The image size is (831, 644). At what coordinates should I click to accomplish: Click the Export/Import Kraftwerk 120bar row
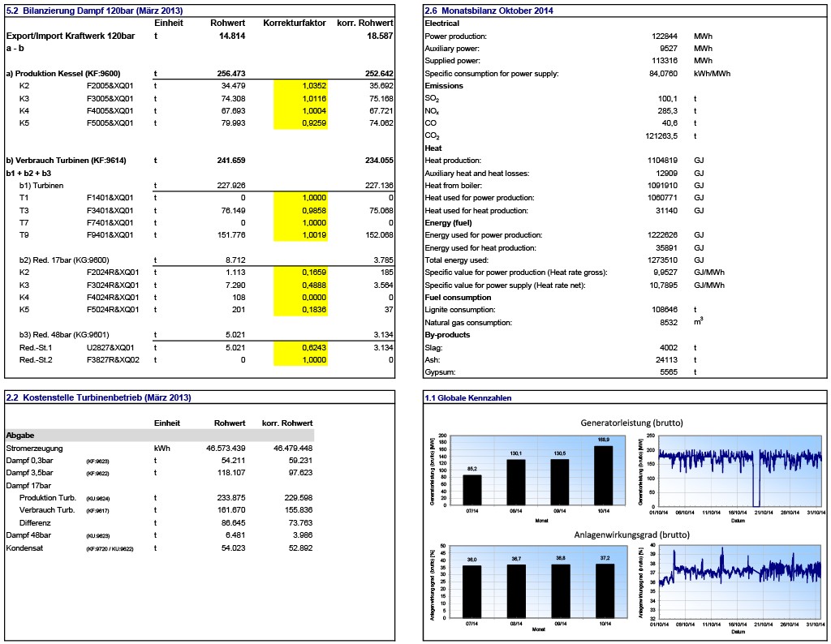click(x=58, y=36)
